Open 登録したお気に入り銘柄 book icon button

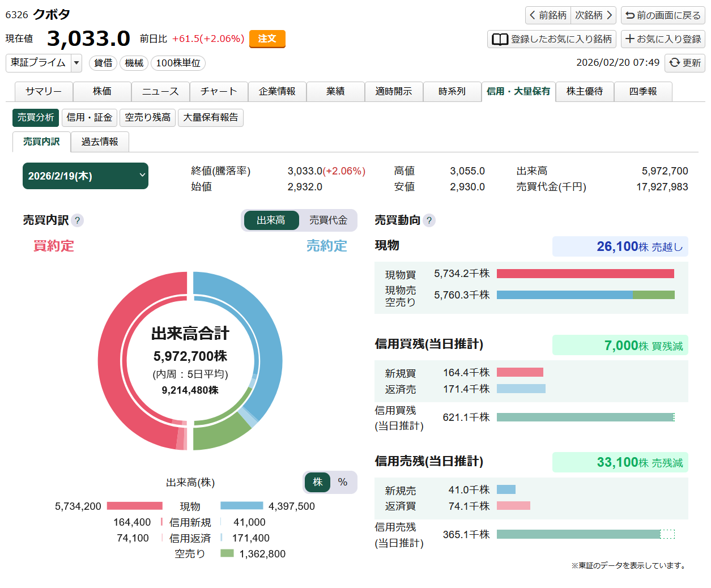tap(551, 39)
